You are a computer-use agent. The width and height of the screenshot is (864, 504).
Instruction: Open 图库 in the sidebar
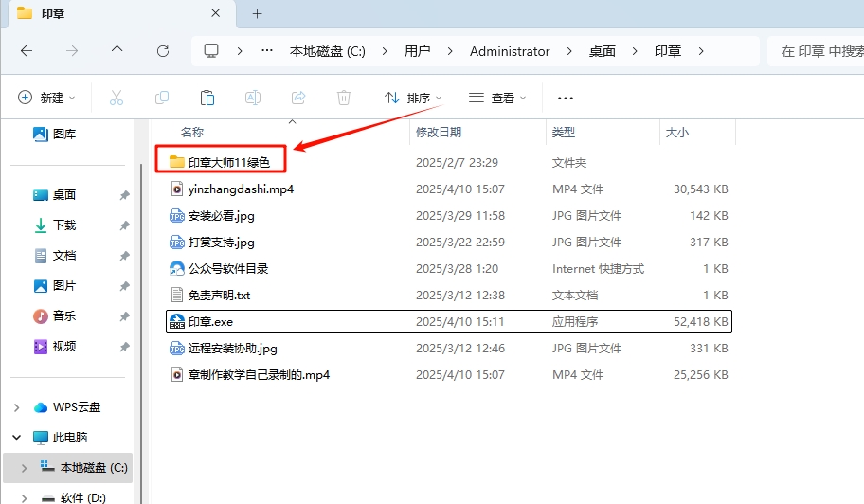pyautogui.click(x=55, y=134)
